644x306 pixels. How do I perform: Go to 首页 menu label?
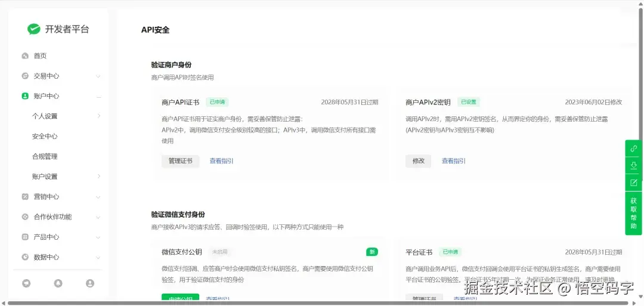[x=41, y=56]
